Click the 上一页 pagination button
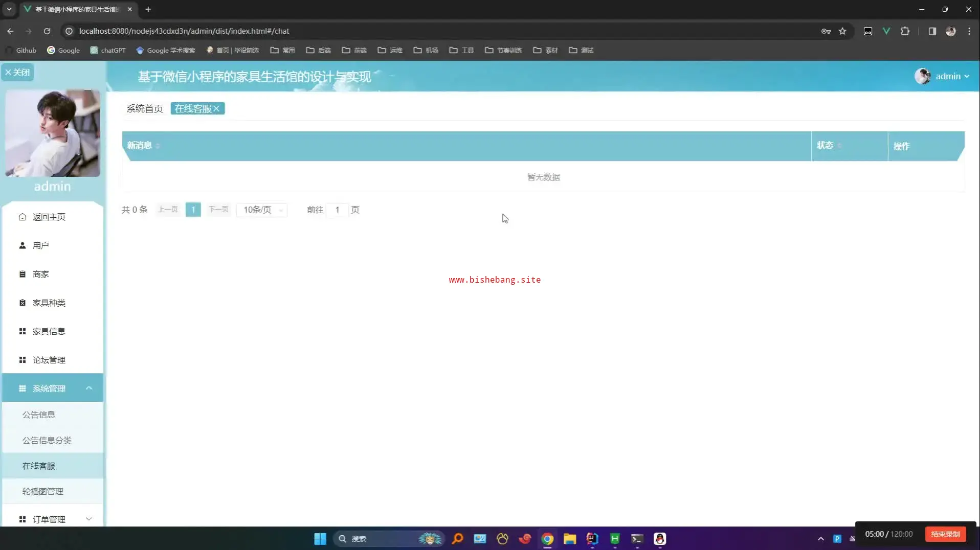Image resolution: width=980 pixels, height=550 pixels. point(168,210)
